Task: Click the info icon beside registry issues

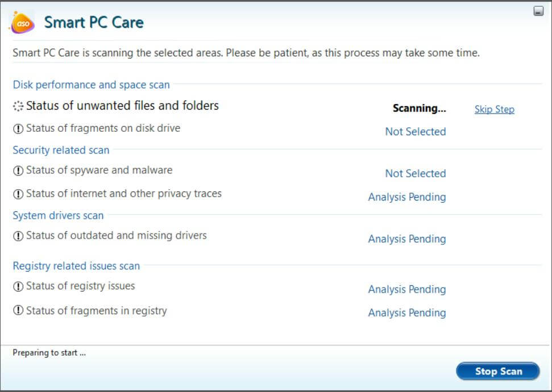Action: pos(18,287)
